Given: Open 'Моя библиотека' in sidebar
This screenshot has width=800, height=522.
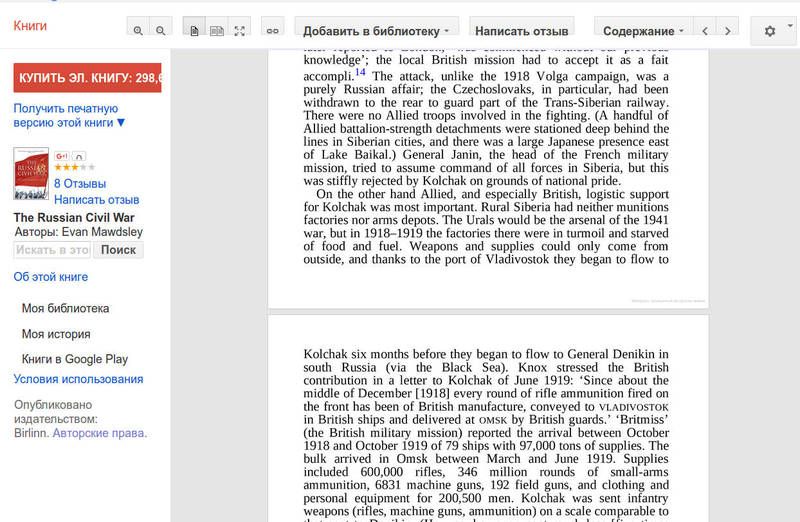Looking at the screenshot, I should tap(65, 309).
